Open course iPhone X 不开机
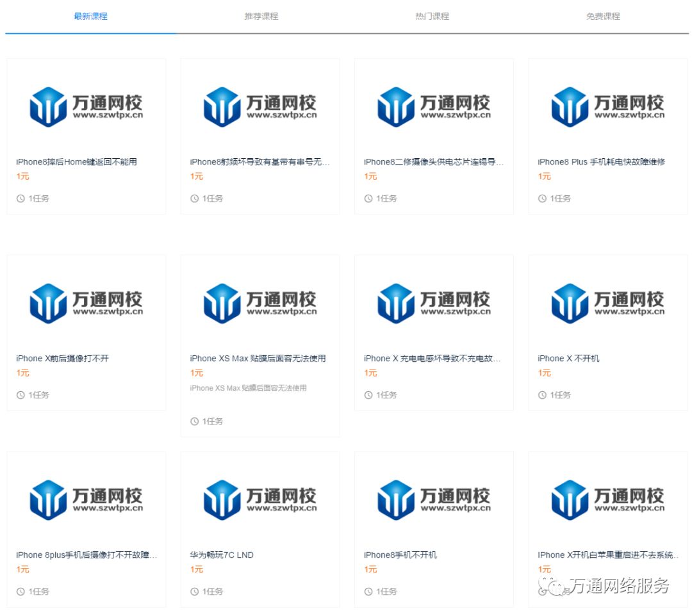This screenshot has height=616, width=692. coord(568,359)
